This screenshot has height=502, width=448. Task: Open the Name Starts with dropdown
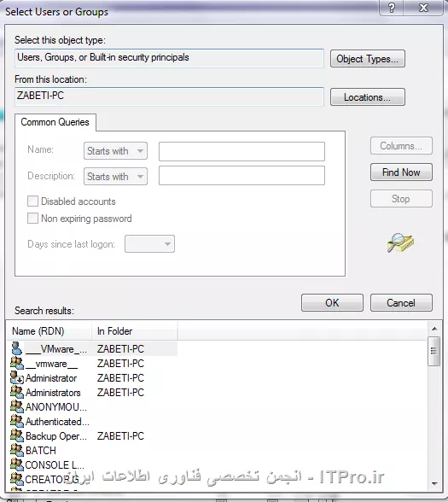[115, 151]
